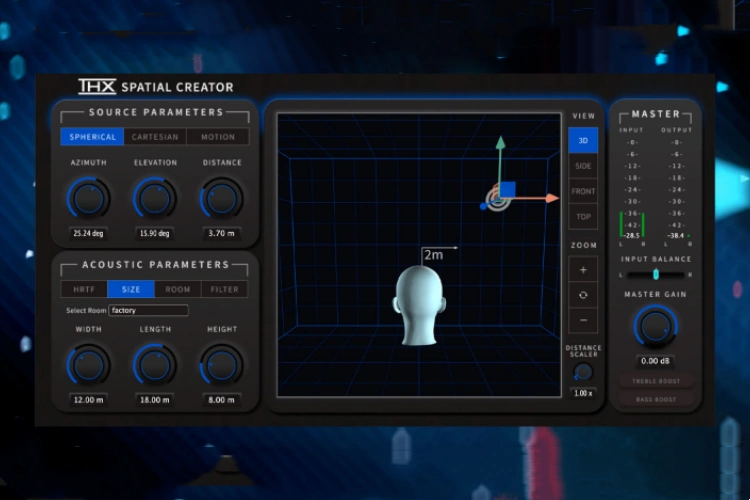
Task: Click the 2m distance label
Action: pyautogui.click(x=434, y=255)
